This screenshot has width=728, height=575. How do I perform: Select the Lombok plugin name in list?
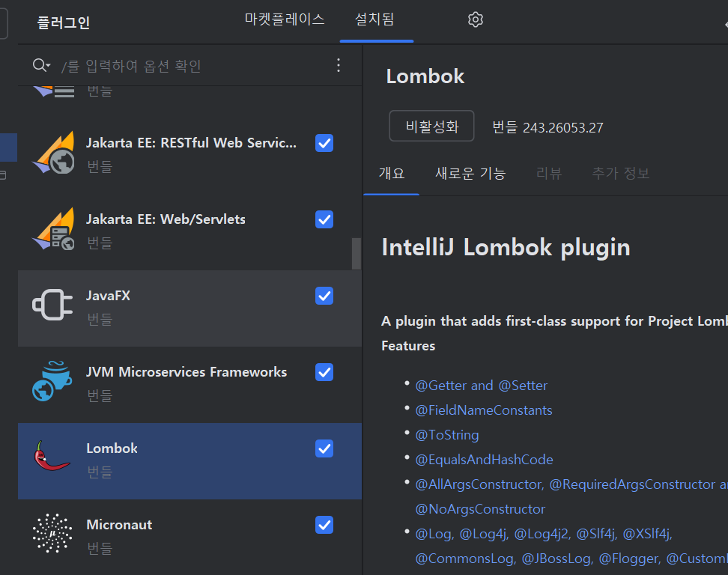pyautogui.click(x=112, y=448)
